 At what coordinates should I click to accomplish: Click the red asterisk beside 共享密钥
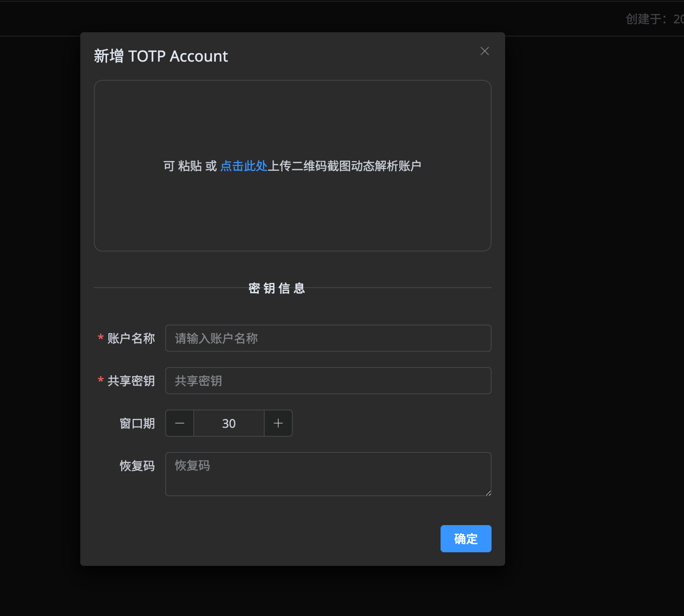click(100, 381)
